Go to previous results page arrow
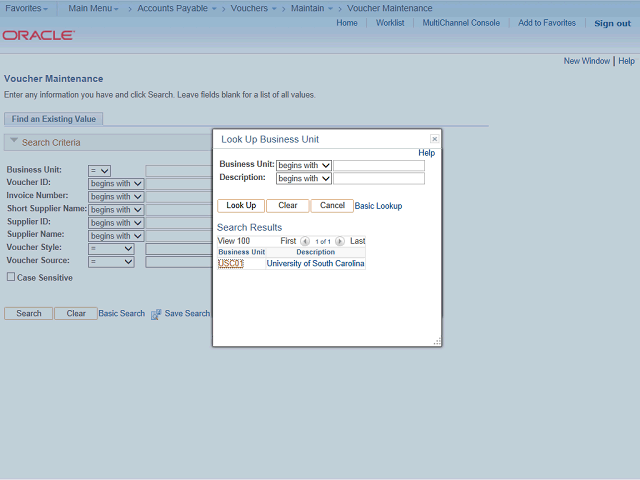The height and width of the screenshot is (480, 640). [305, 241]
